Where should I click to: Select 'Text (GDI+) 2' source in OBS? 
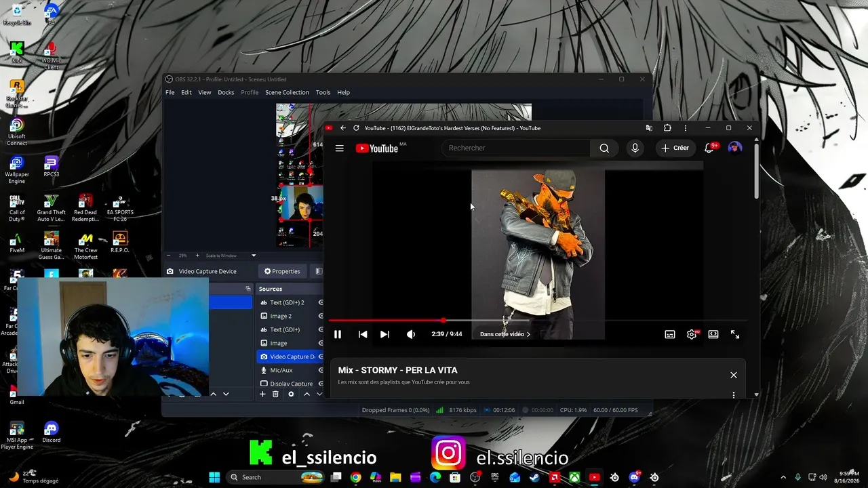pos(287,302)
